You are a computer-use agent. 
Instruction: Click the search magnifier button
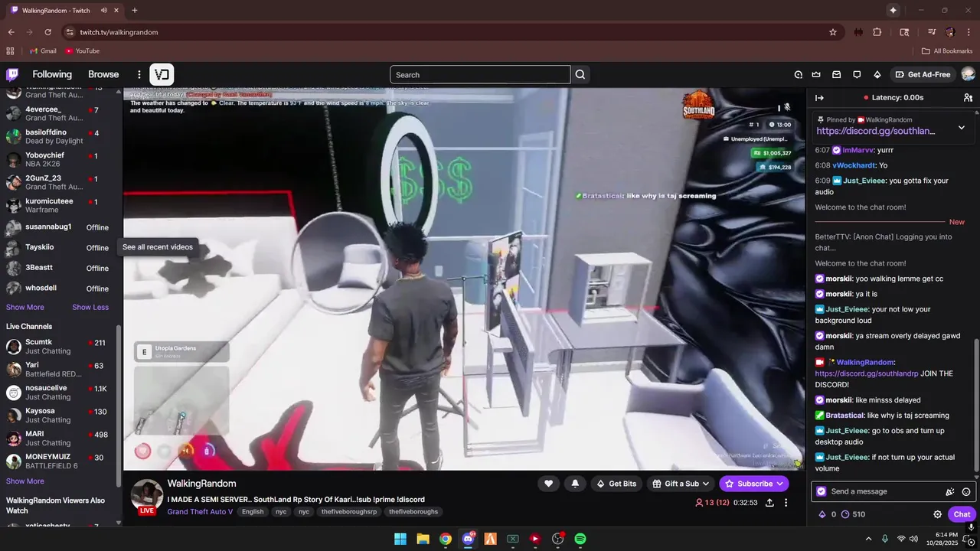580,74
